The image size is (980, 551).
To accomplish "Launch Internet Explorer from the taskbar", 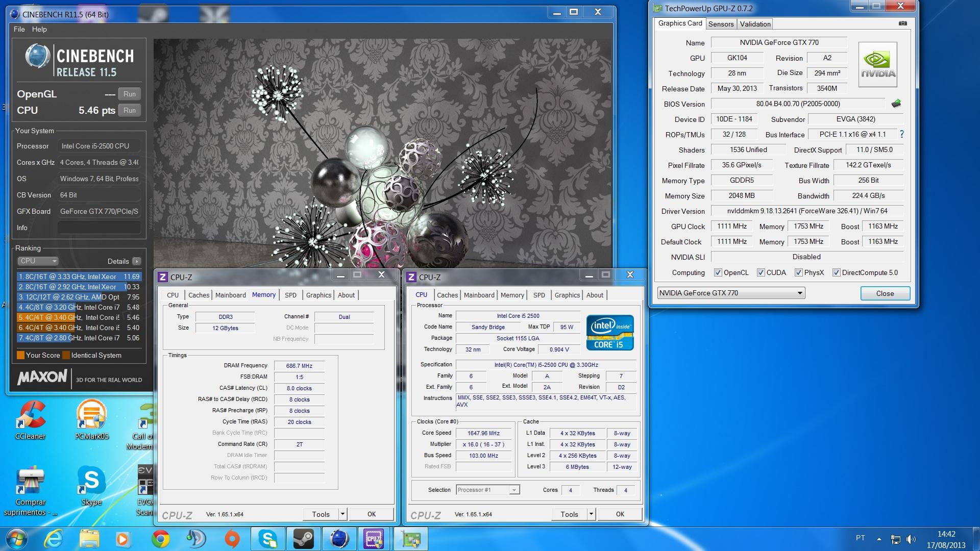I will [53, 539].
